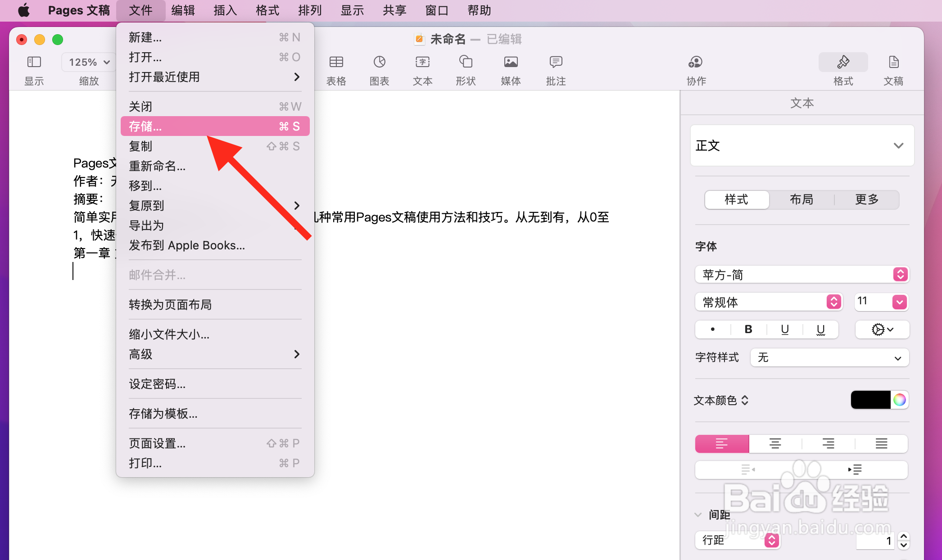The width and height of the screenshot is (942, 560).
Task: Open the 文本颜色 type popup
Action: (x=721, y=400)
